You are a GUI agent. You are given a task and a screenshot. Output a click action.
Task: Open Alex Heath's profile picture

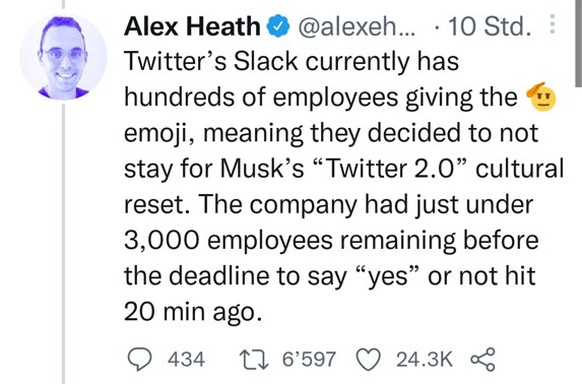tap(63, 57)
